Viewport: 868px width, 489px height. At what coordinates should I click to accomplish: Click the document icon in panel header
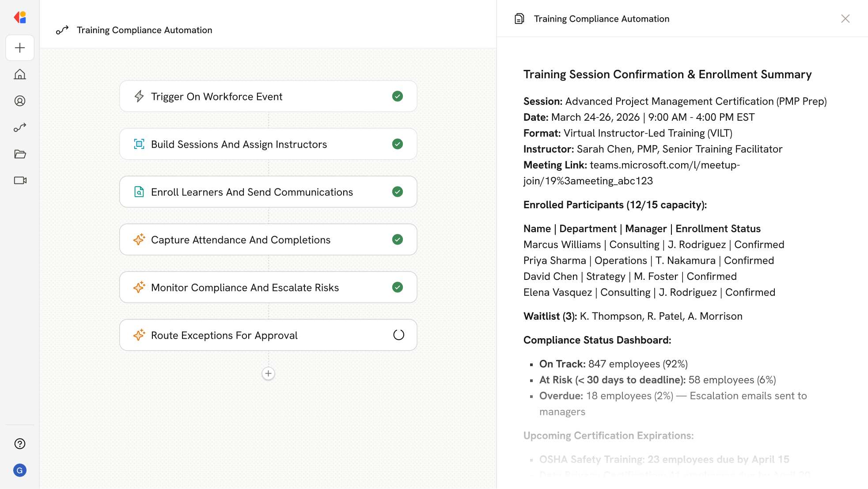pyautogui.click(x=519, y=19)
